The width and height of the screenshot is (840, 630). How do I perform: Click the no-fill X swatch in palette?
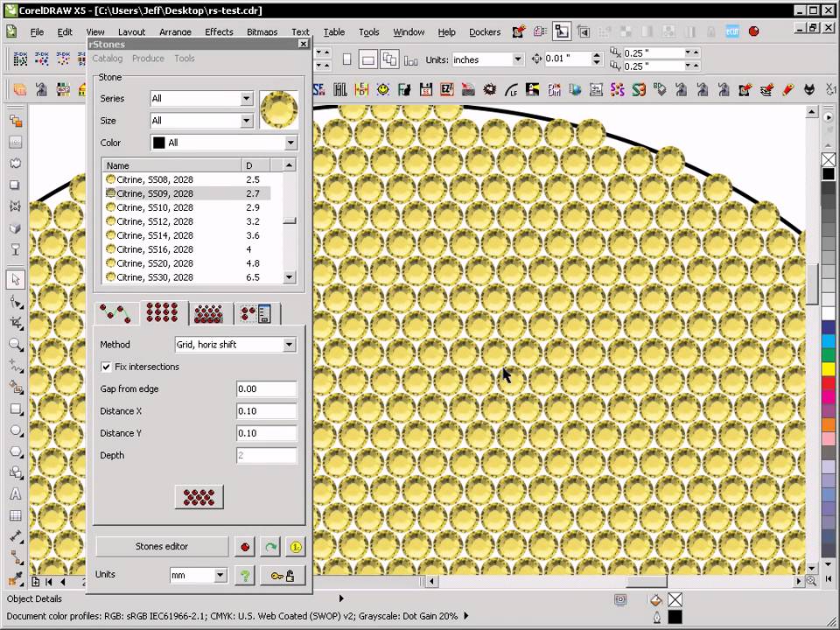(x=829, y=159)
